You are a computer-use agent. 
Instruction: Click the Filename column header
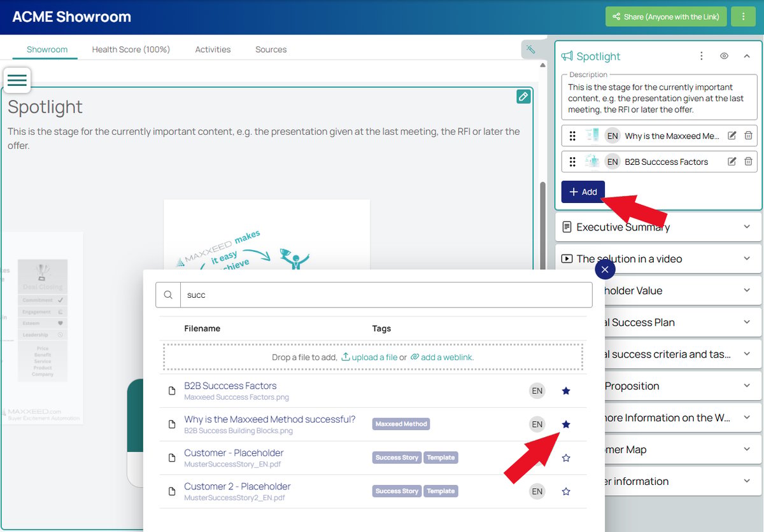202,328
